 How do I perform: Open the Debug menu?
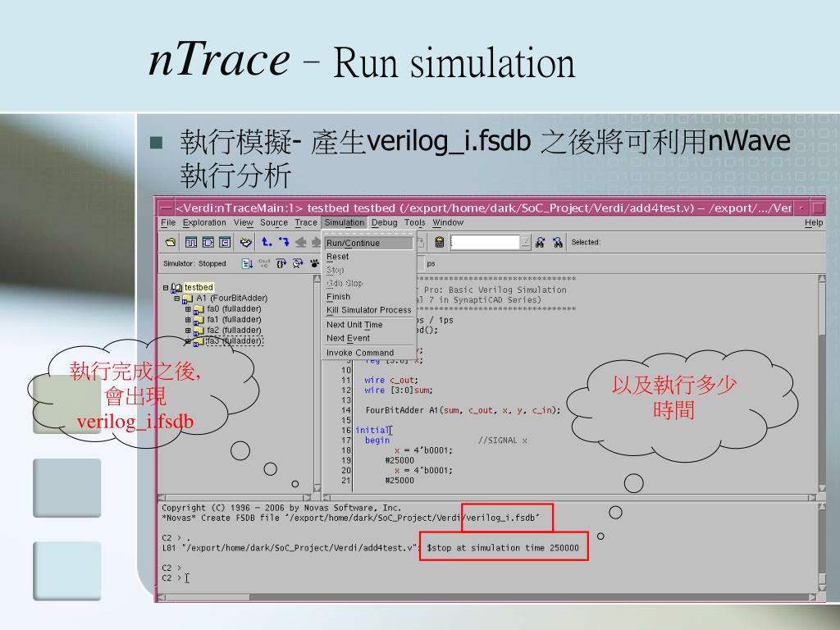384,222
